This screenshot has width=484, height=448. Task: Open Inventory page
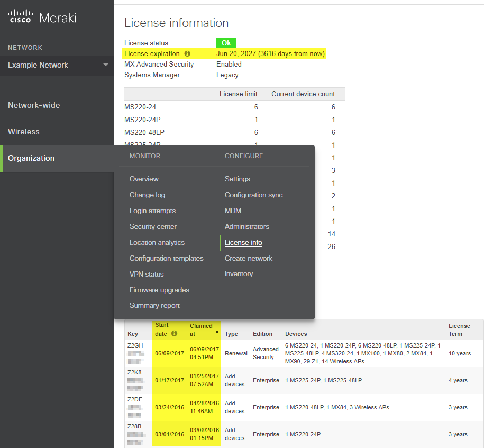pos(239,274)
